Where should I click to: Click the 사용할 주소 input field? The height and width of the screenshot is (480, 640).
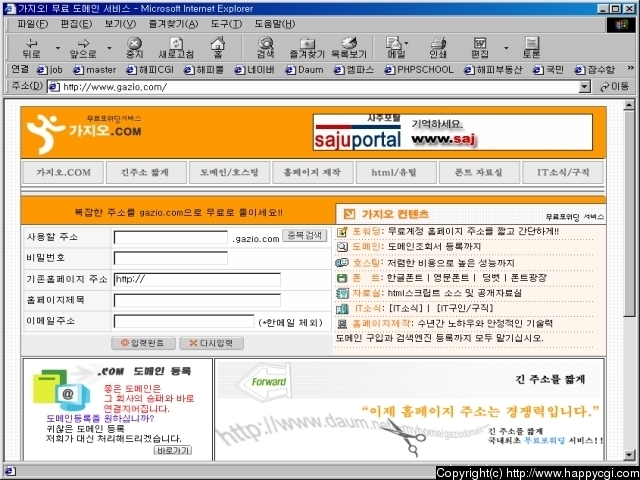tap(171, 238)
